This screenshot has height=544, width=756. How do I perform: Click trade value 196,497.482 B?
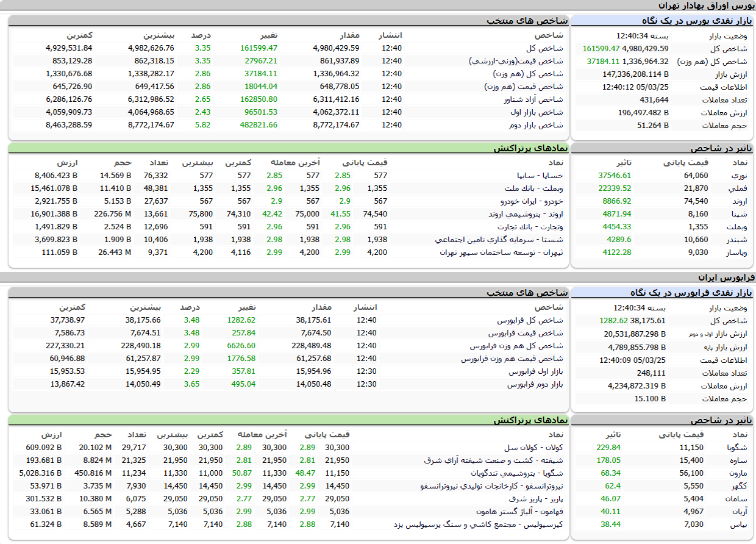point(643,113)
